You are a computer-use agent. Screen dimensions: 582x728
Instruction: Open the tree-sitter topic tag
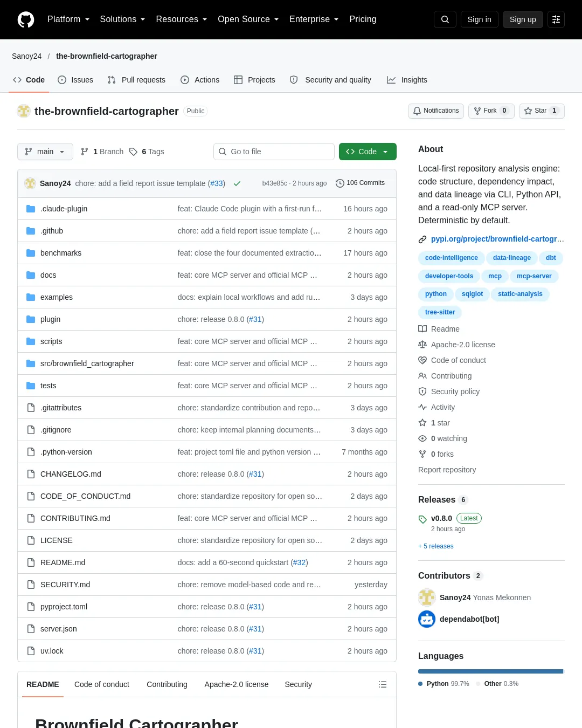point(440,312)
